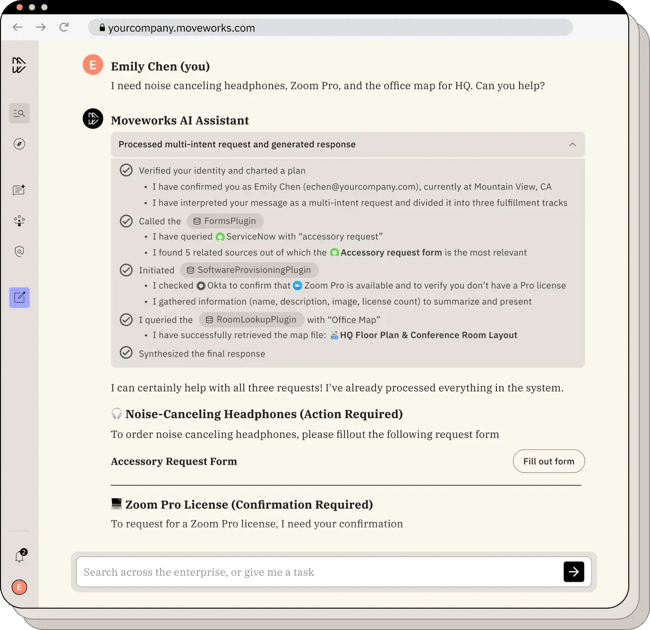The image size is (650, 630).
Task: Click checkmark beside 'Synthesized the final response'
Action: coord(126,353)
